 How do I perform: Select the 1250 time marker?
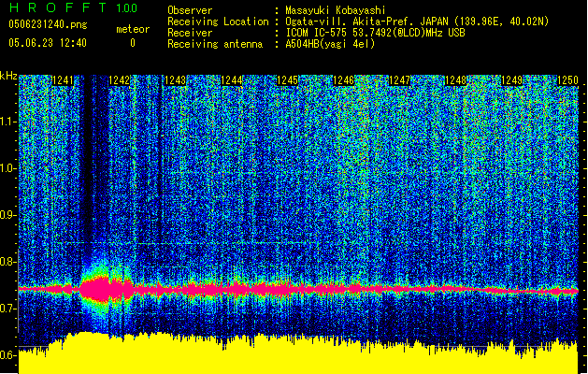pyautogui.click(x=568, y=81)
